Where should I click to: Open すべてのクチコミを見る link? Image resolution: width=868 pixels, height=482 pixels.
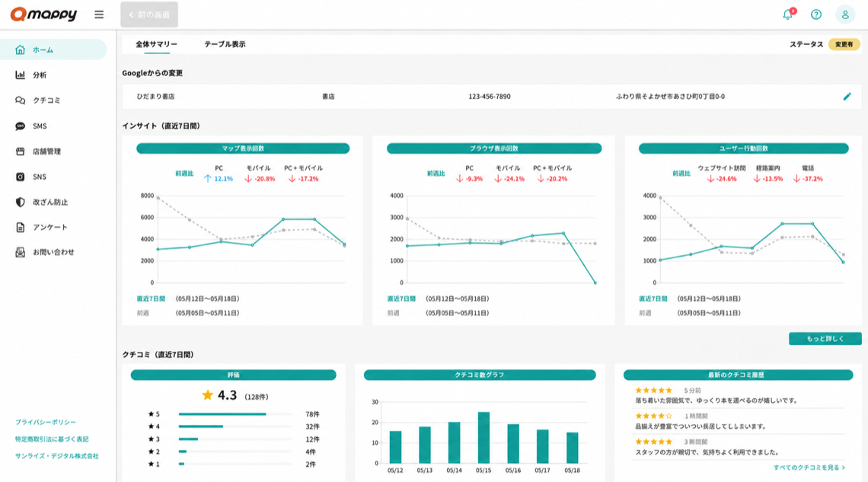(809, 468)
